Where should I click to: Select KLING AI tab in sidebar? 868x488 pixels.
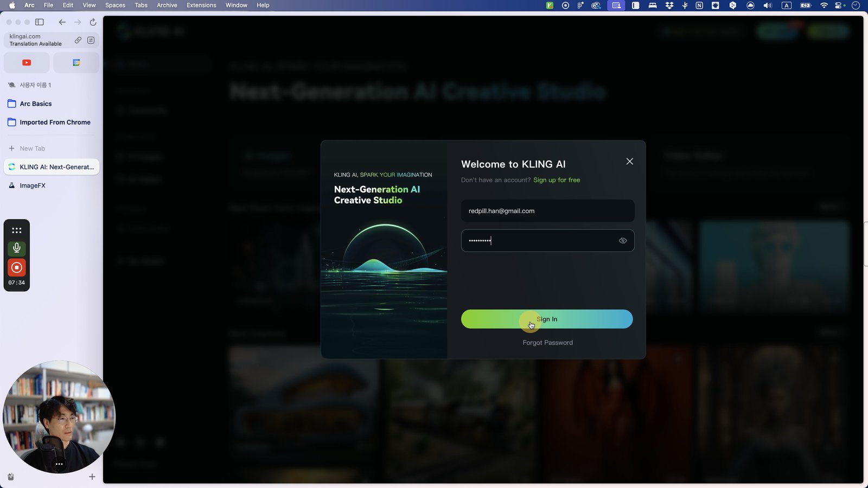[x=52, y=167]
